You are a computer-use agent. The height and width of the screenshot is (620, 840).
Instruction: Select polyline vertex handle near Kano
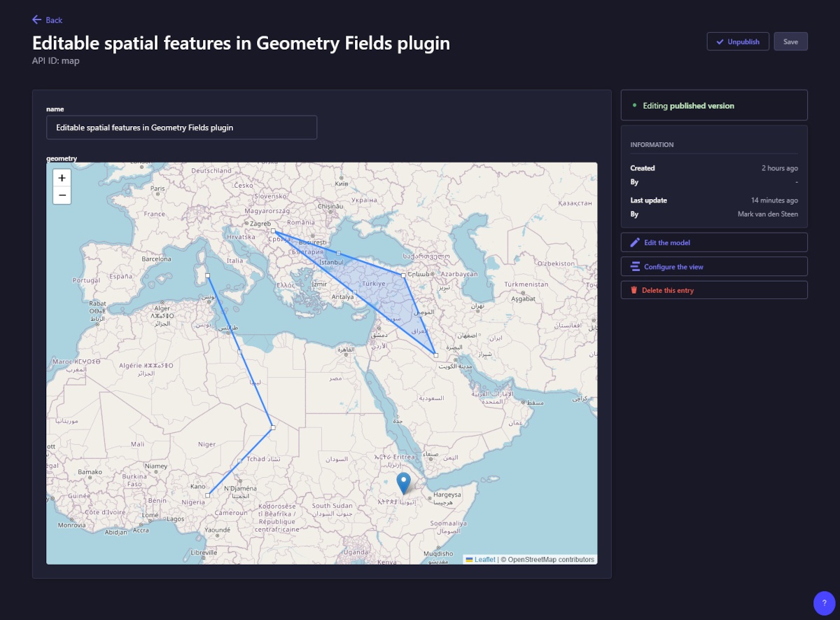click(207, 495)
